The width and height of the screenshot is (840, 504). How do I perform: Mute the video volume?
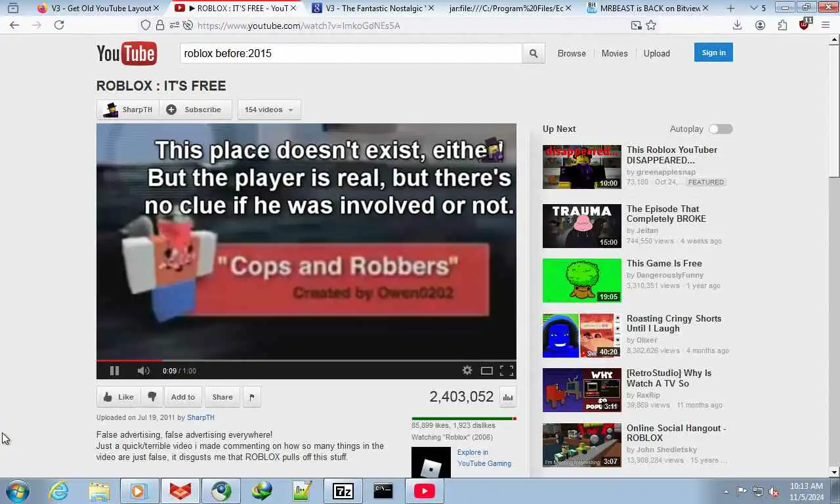[143, 371]
